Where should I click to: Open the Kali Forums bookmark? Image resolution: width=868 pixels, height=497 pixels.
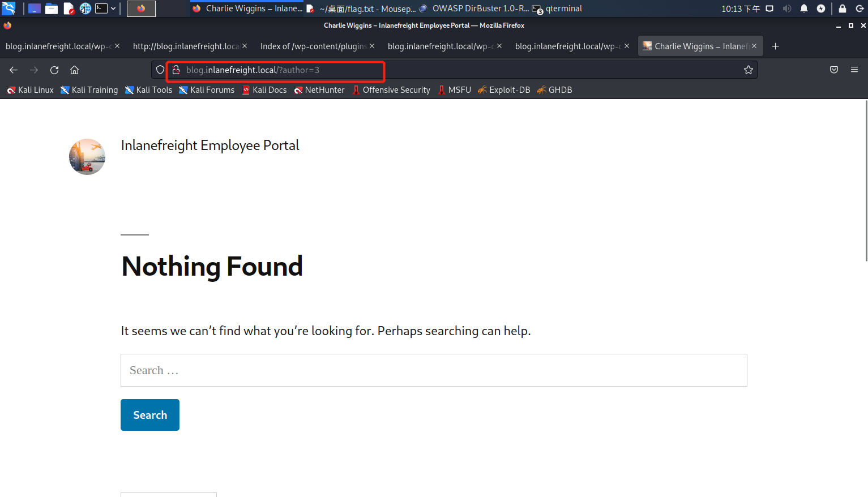pyautogui.click(x=207, y=90)
